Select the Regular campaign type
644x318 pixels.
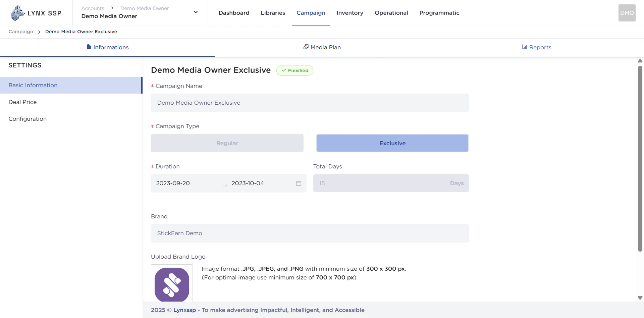(227, 143)
